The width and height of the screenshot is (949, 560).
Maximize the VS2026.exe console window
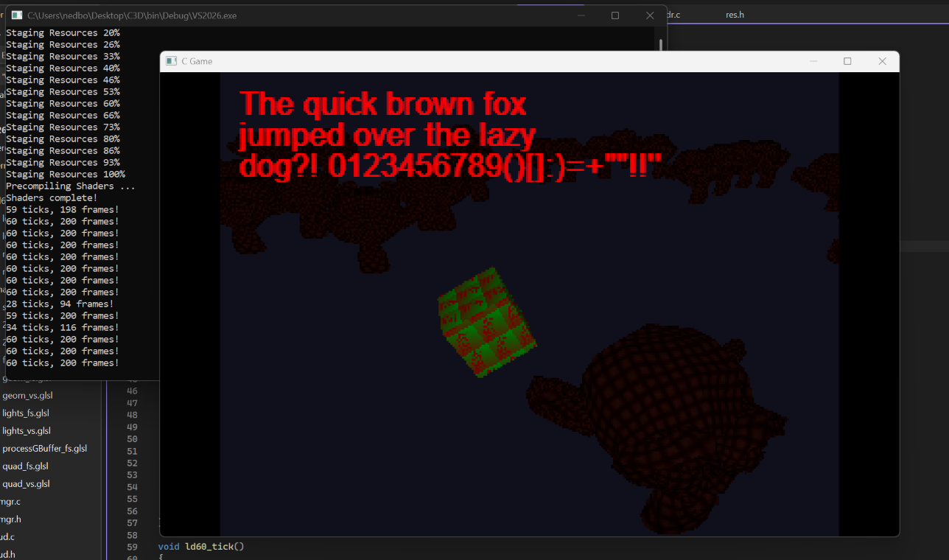coord(615,15)
